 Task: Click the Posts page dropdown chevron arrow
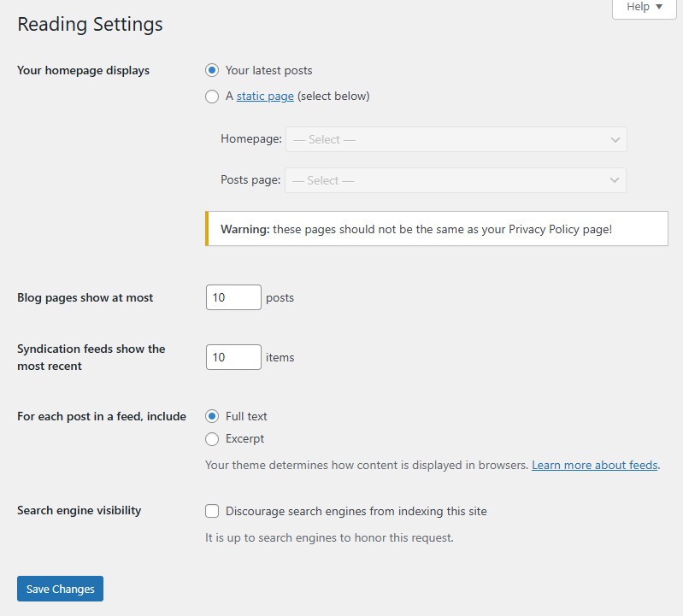click(614, 180)
